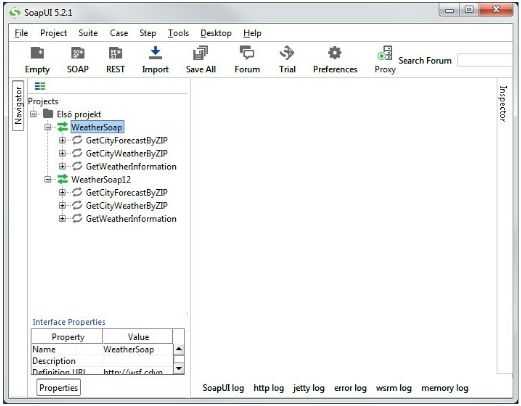
Task: Collapse the WeatherSoap12 interface node
Action: click(48, 180)
